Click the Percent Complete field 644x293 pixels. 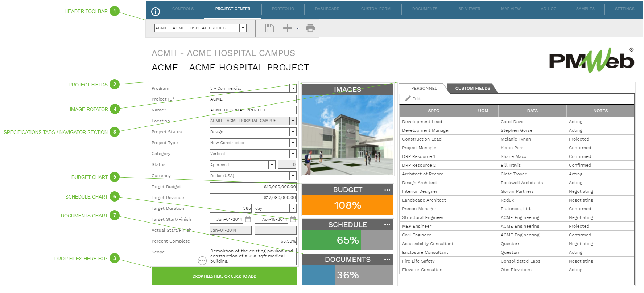(253, 241)
